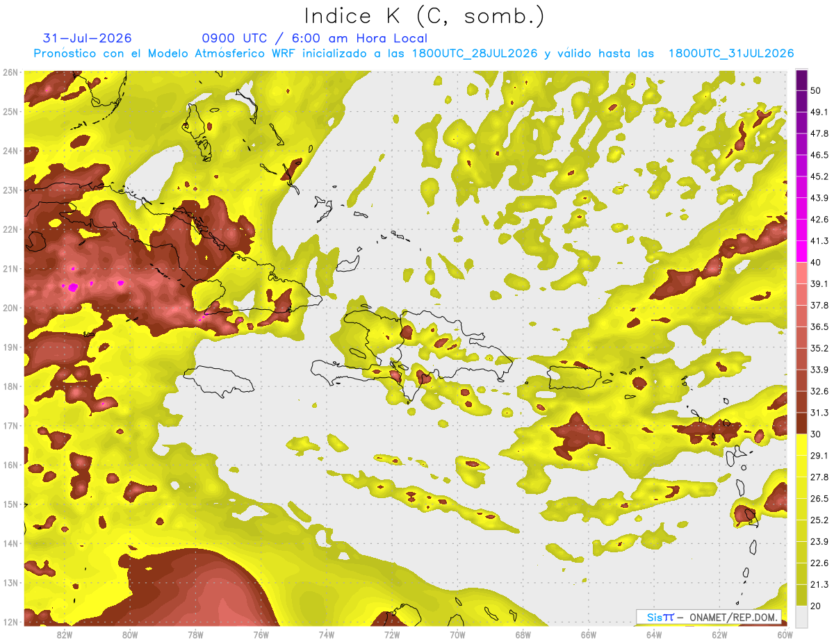Viewport: 834px width, 644px height.
Task: Click the date '31-Jul-2026'
Action: click(x=87, y=38)
